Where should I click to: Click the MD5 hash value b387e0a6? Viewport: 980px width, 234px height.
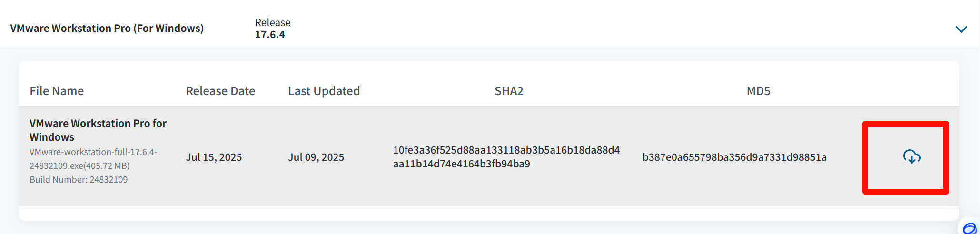pos(734,157)
